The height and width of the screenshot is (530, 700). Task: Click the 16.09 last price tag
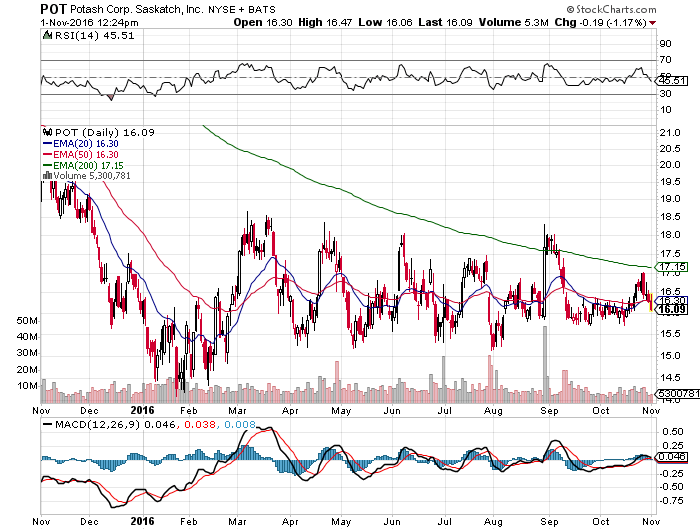[x=672, y=309]
